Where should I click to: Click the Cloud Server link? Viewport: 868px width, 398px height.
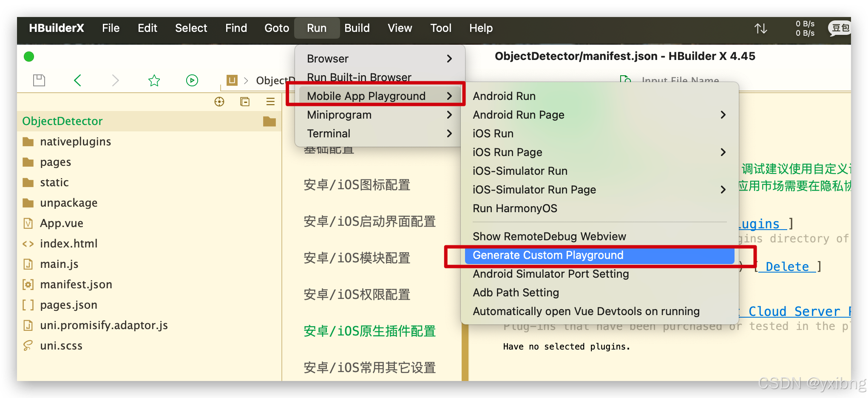click(794, 311)
